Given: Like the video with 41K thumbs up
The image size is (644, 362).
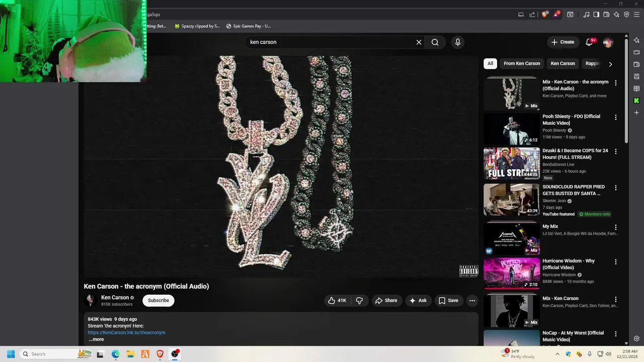Looking at the screenshot, I should (x=337, y=301).
